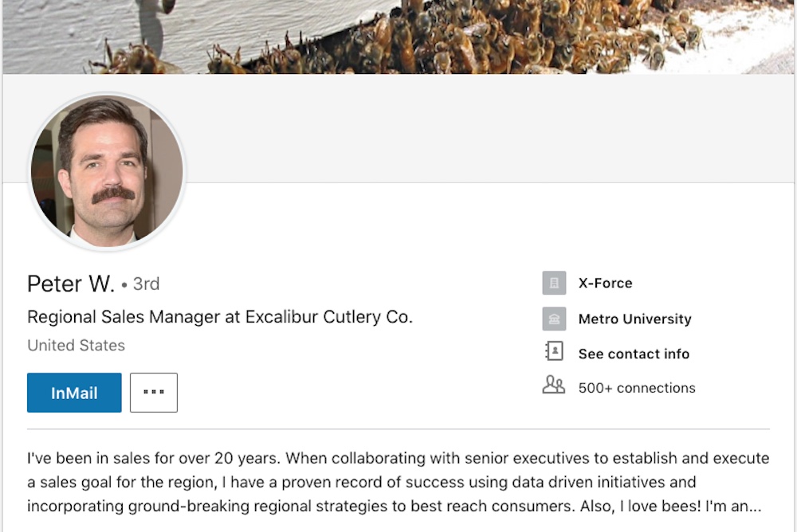Screen dimensions: 797x532
Task: Send an InMail to Peter W.
Action: coord(74,393)
